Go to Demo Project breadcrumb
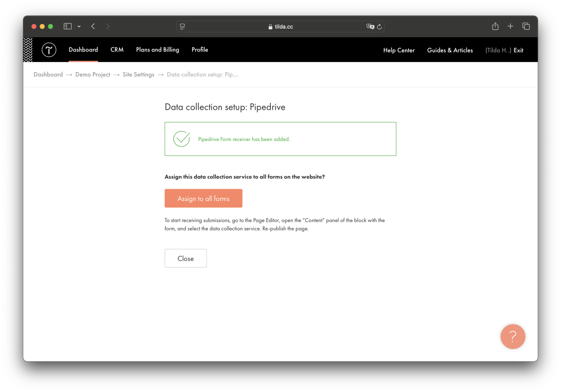The height and width of the screenshot is (392, 561). [x=92, y=74]
